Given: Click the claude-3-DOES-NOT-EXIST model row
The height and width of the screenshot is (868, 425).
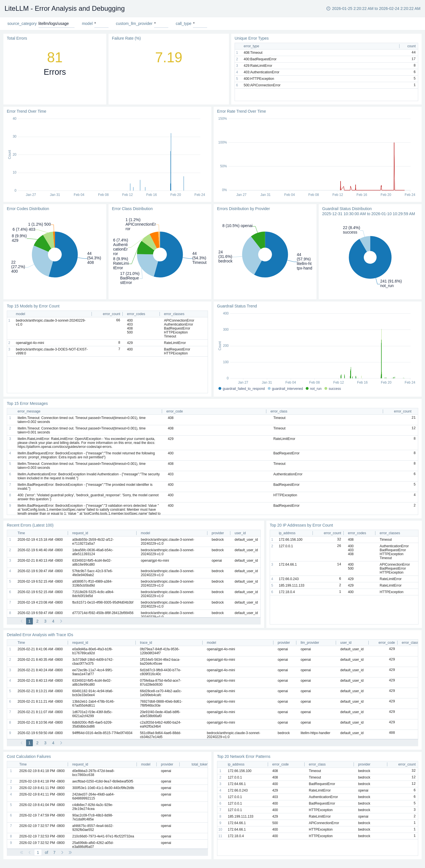Looking at the screenshot, I should pos(107,351).
